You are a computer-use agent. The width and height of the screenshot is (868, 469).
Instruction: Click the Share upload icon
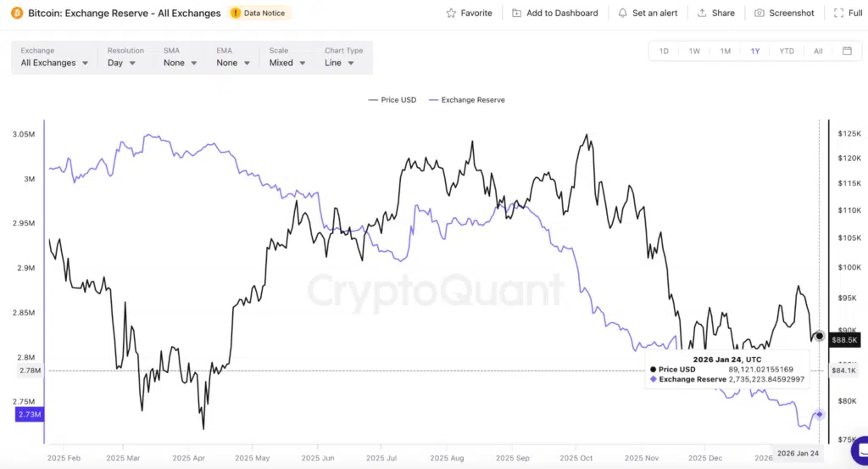(x=702, y=13)
